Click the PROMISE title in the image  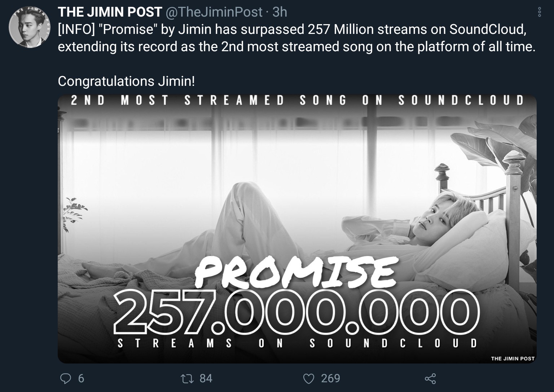click(296, 271)
